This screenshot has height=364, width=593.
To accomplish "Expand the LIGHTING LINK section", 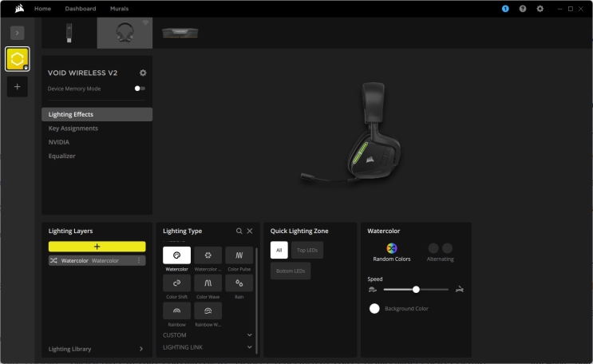I will tap(249, 347).
